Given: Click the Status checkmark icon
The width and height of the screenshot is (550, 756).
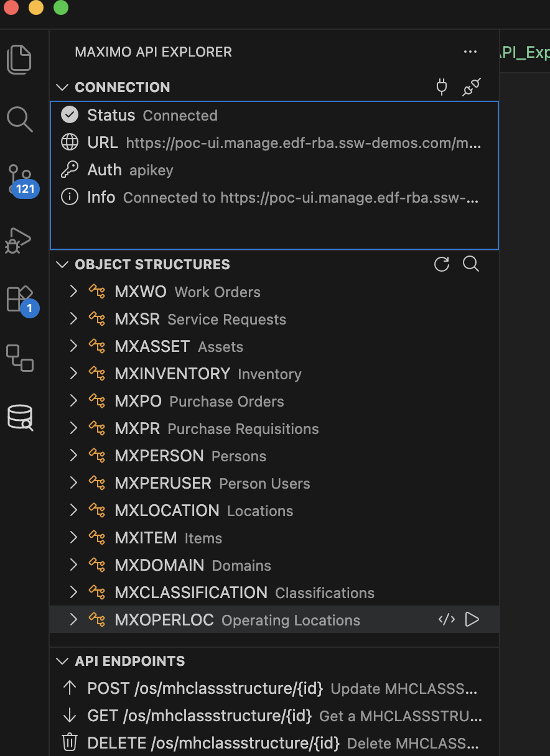Looking at the screenshot, I should (x=70, y=115).
